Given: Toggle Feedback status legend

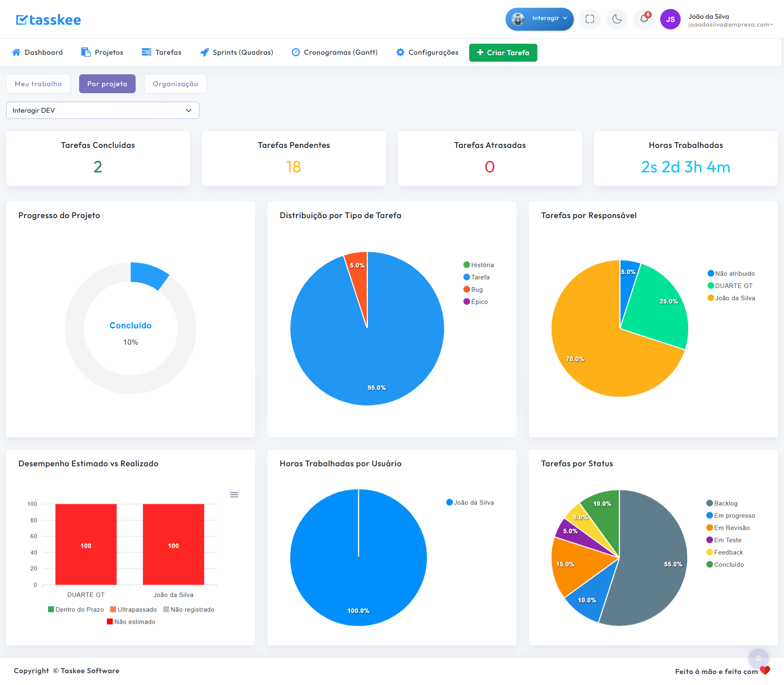Looking at the screenshot, I should (725, 552).
